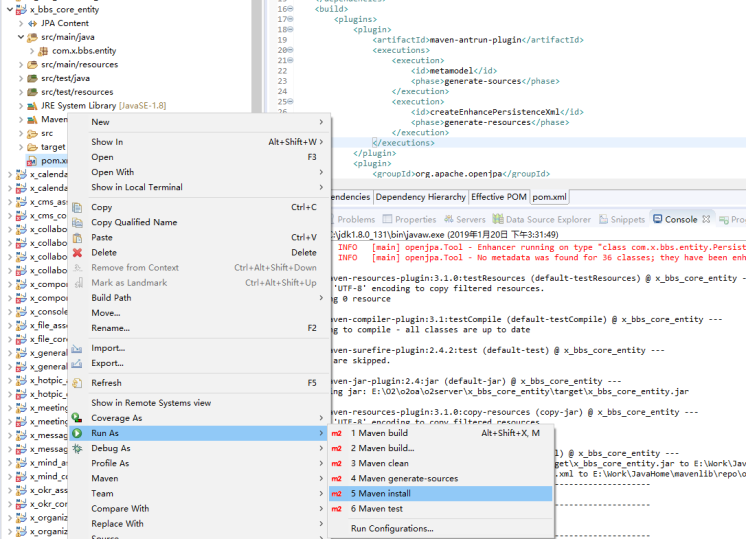Click the JRE System Library icon
Viewport: 746px width, 539px height.
33,105
